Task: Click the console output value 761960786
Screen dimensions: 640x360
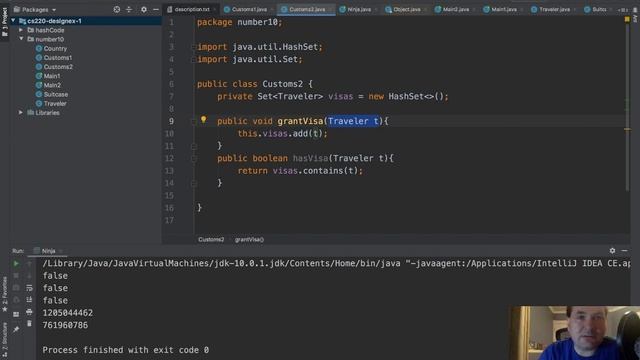Action: click(65, 325)
